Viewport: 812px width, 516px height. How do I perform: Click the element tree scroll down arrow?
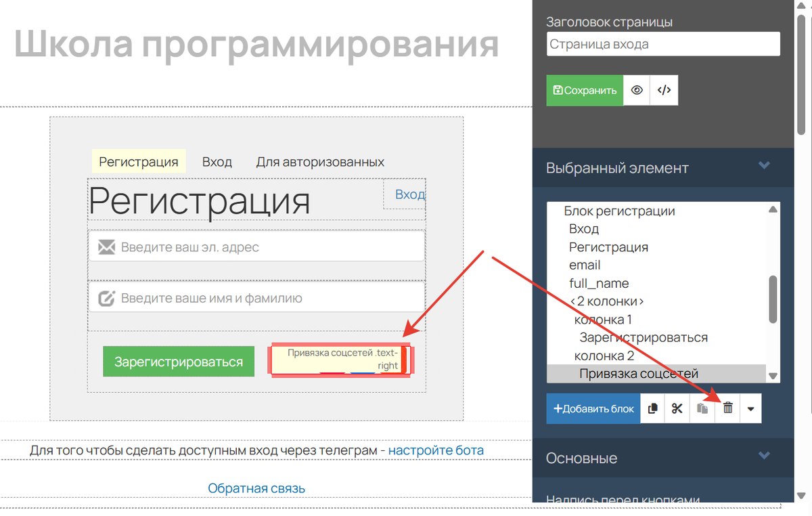pos(773,377)
